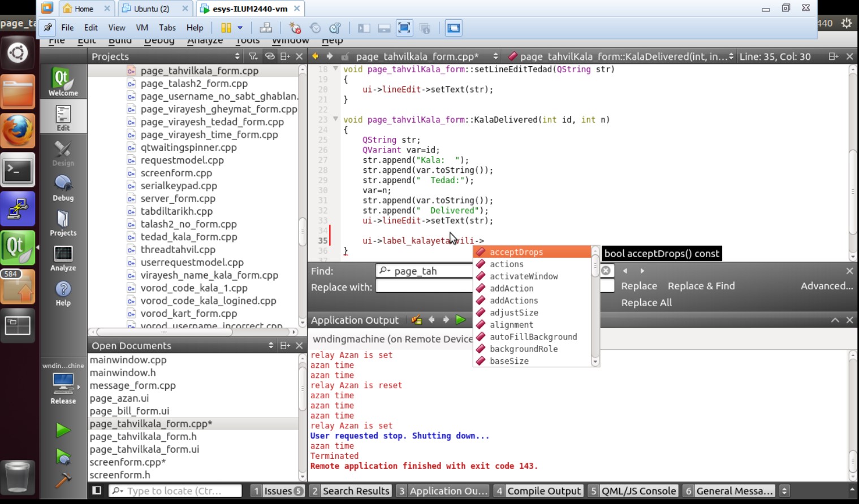Open the Projects view selector dropdown
Image resolution: width=859 pixels, height=504 pixels.
[x=237, y=57]
